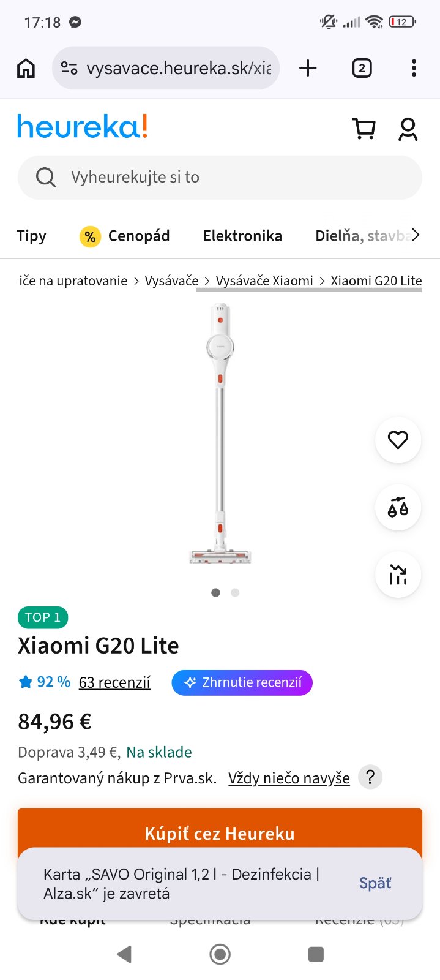Open the Elektronika category
This screenshot has height=980, width=440.
[x=242, y=236]
